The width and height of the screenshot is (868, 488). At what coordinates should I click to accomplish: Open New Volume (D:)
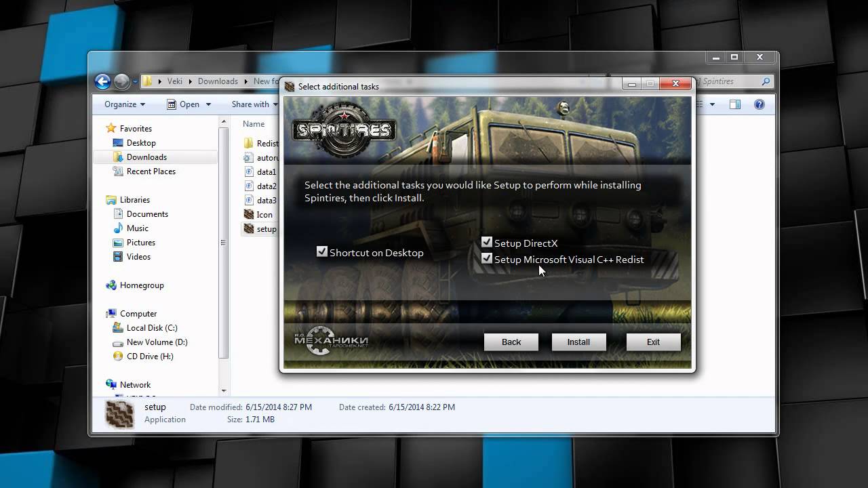pos(157,342)
